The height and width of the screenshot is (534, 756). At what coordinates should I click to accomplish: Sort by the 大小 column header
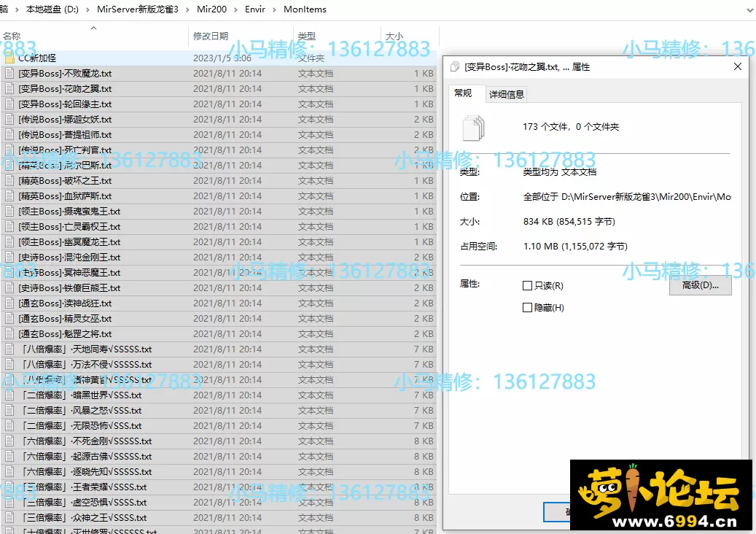point(394,36)
